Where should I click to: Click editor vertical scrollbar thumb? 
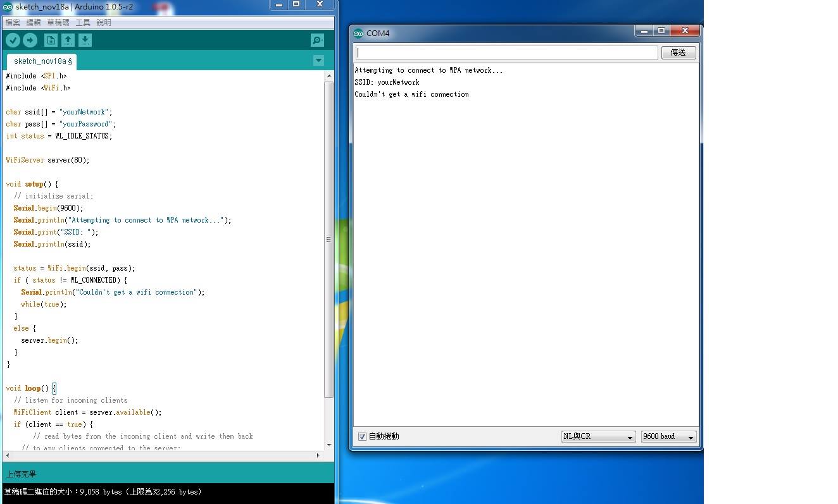click(328, 239)
